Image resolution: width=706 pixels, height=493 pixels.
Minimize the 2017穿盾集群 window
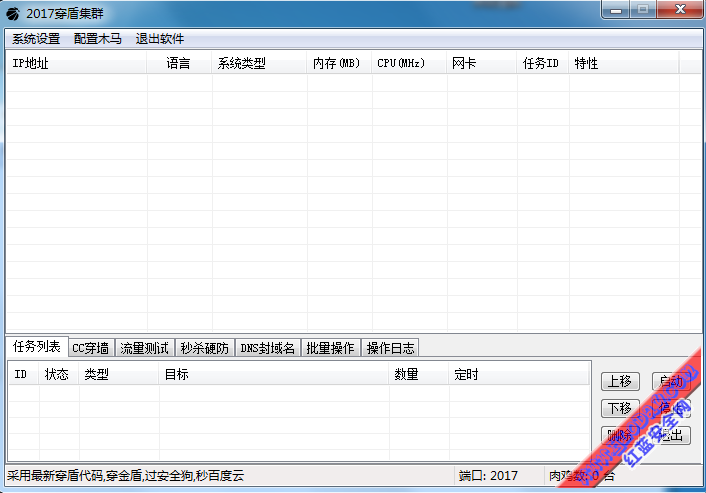click(x=616, y=9)
